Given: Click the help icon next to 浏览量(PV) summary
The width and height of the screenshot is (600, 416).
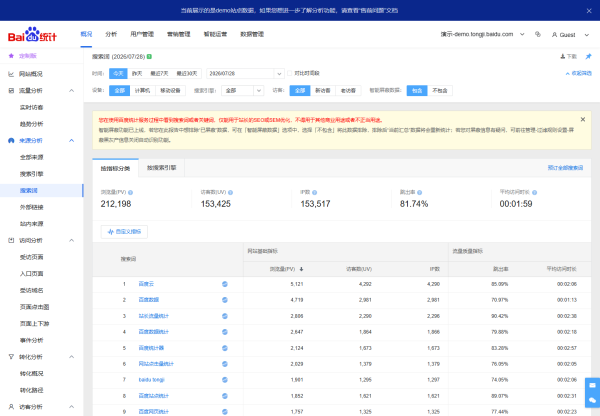Looking at the screenshot, I should click(130, 193).
